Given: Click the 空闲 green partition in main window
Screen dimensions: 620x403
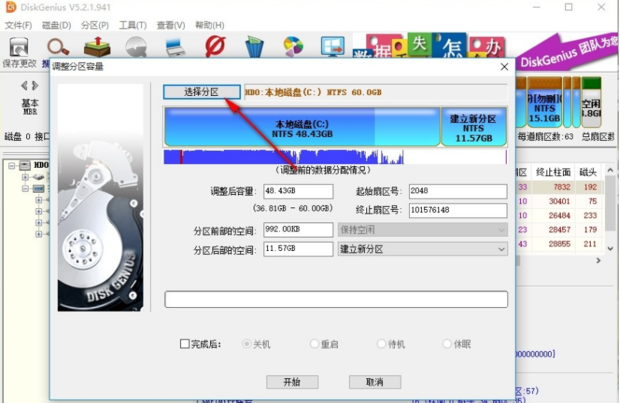Looking at the screenshot, I should tap(591, 103).
